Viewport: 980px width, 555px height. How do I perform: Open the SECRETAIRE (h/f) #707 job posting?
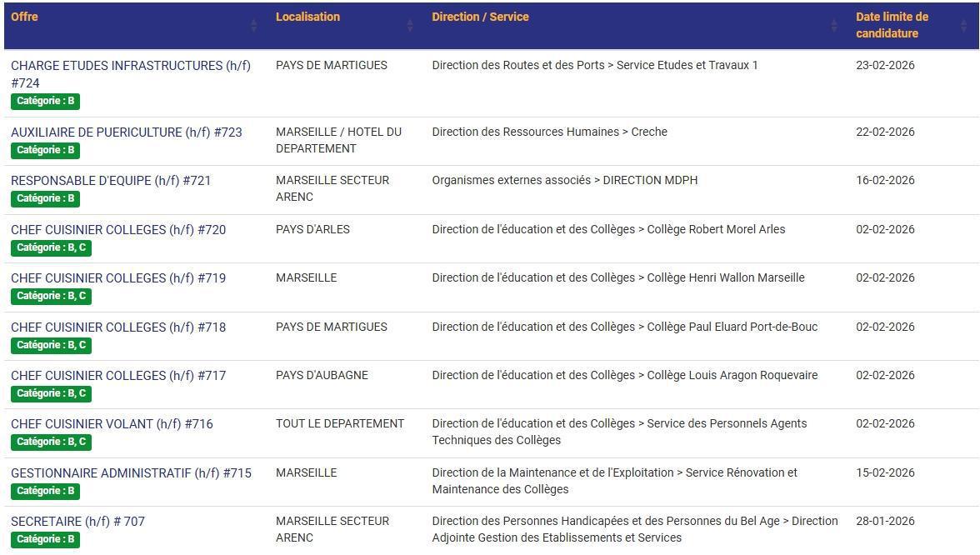coord(78,521)
